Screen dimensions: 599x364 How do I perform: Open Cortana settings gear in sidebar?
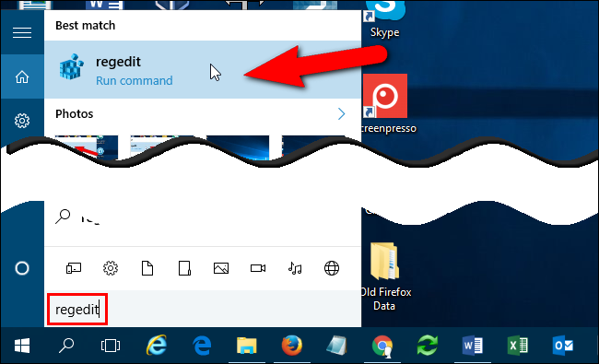[22, 121]
